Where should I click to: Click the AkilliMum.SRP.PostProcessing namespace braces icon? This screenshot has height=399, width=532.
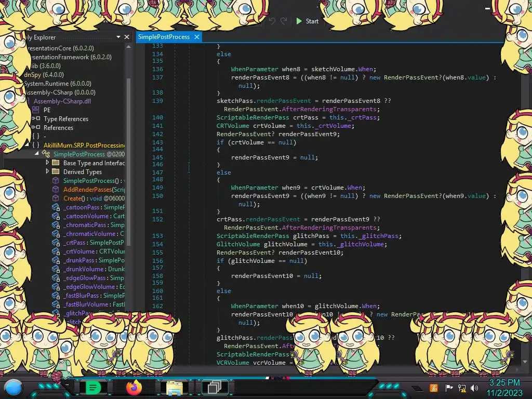(x=36, y=145)
